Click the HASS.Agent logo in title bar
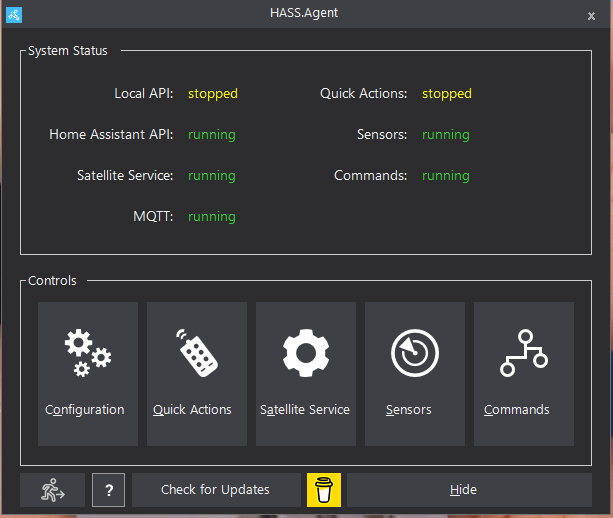Viewport: 613px width, 518px height. tap(14, 15)
